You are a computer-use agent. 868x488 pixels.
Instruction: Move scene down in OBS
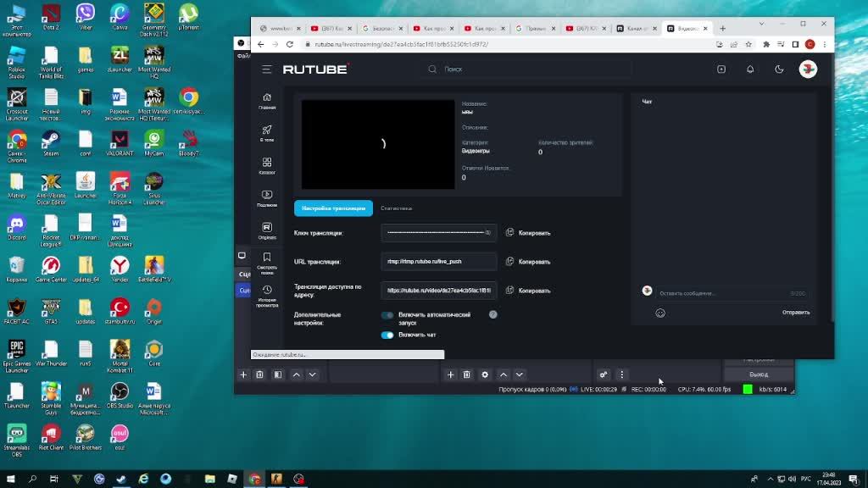[312, 374]
